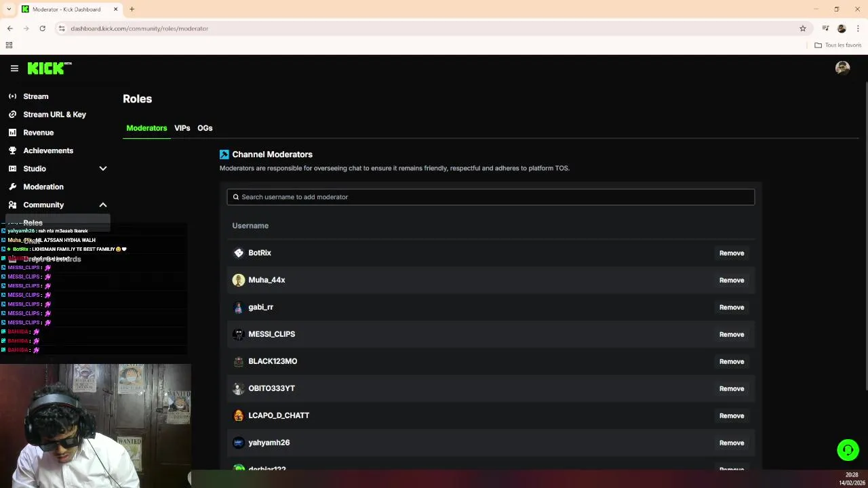Image resolution: width=868 pixels, height=488 pixels.
Task: Click the Community people icon
Action: click(x=12, y=205)
